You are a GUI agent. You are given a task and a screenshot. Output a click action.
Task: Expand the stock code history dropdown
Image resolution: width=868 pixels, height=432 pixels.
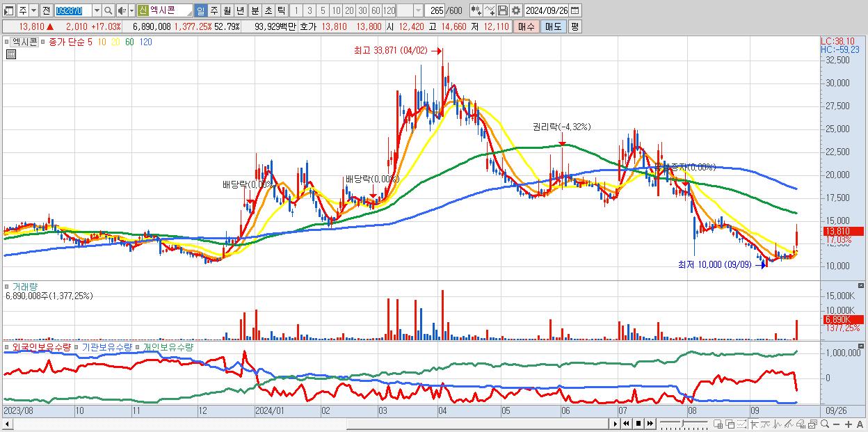(97, 10)
